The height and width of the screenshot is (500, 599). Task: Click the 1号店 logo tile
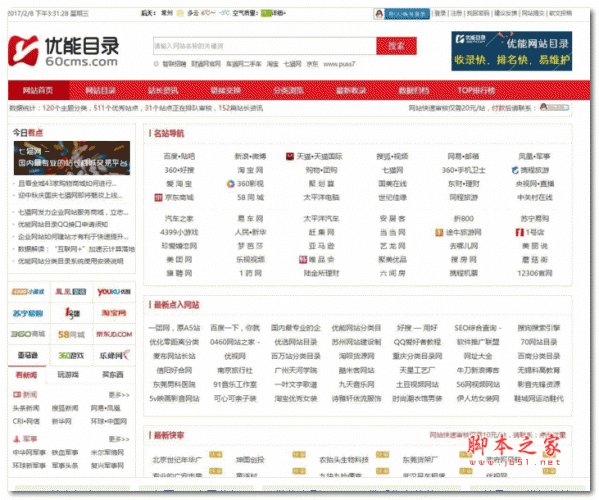[x=72, y=313]
